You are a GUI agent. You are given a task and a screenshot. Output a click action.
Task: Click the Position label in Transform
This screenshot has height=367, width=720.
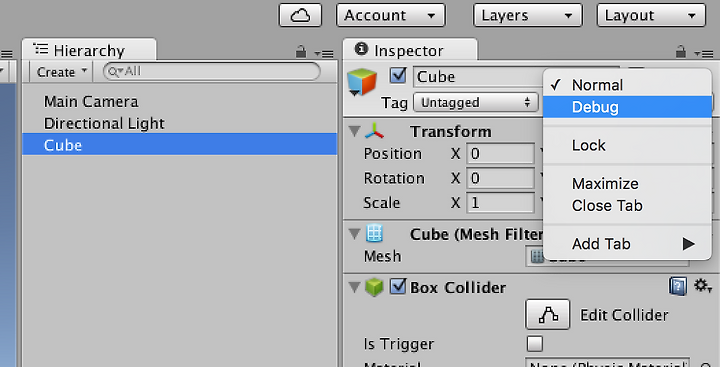393,153
